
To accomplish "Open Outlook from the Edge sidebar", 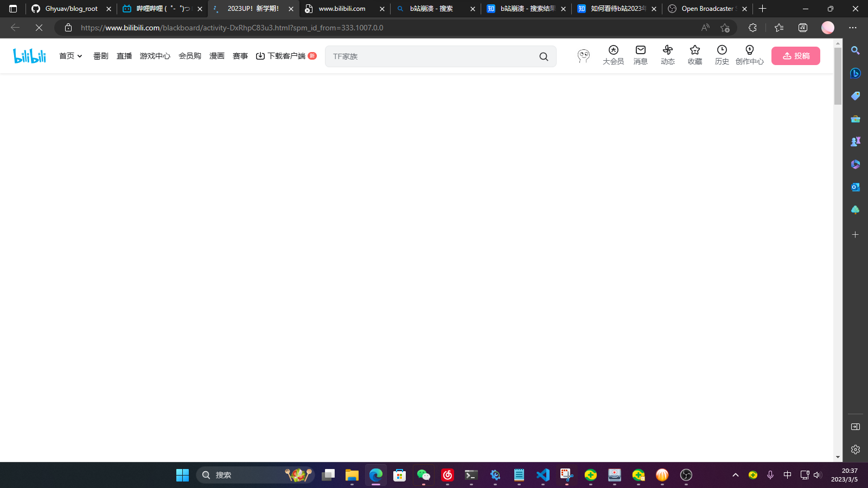I will click(855, 187).
